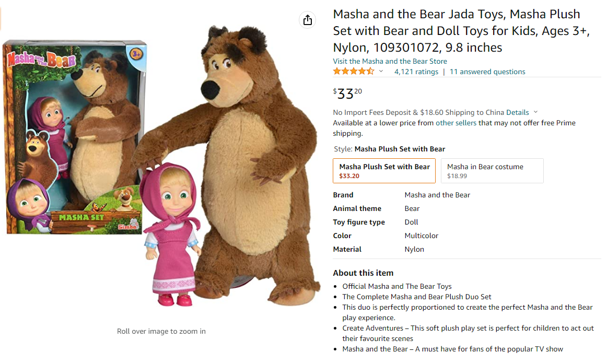Click the Brand value "Masha and the Bear"
This screenshot has width=607, height=364.
(437, 195)
